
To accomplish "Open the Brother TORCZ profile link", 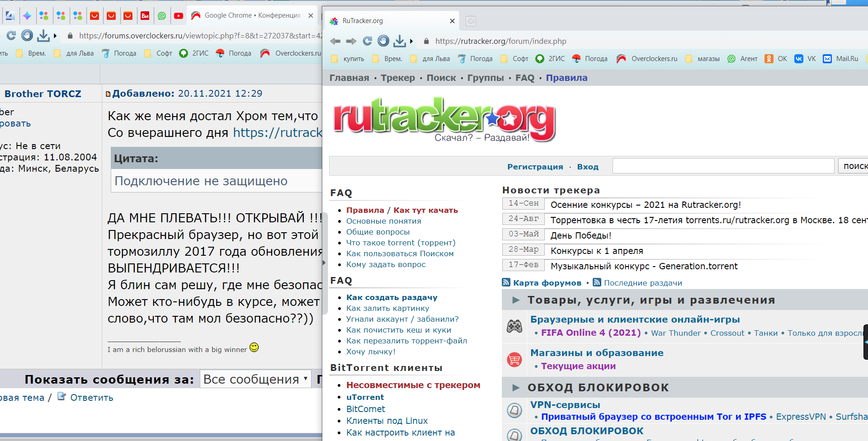I will [x=43, y=94].
